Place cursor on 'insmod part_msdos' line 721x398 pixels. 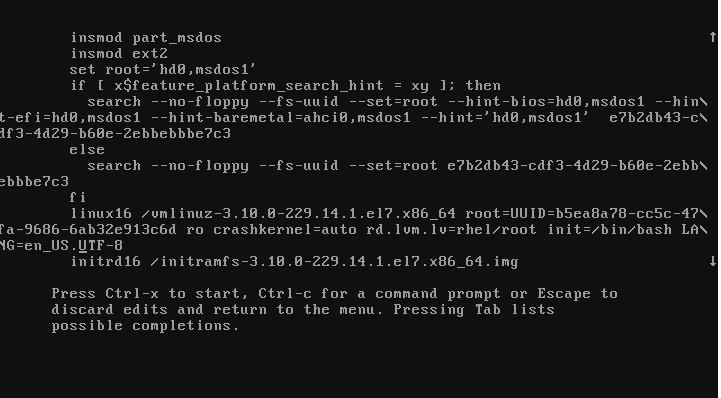[x=146, y=38]
